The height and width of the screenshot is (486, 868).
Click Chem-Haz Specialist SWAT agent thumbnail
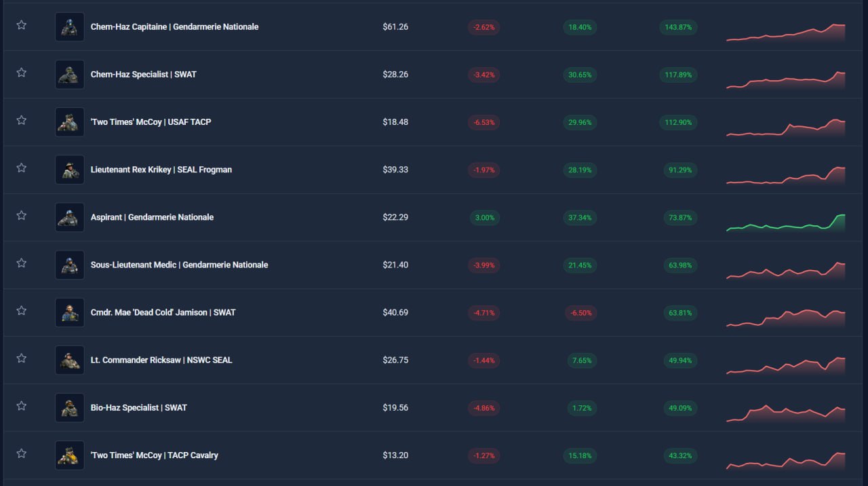(70, 75)
